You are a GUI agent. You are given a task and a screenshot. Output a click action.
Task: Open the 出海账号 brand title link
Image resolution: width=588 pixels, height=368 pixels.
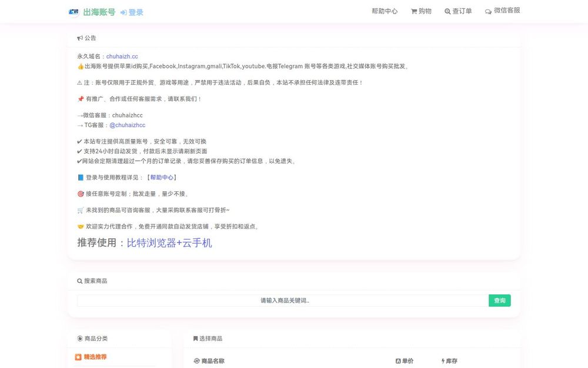(x=99, y=12)
